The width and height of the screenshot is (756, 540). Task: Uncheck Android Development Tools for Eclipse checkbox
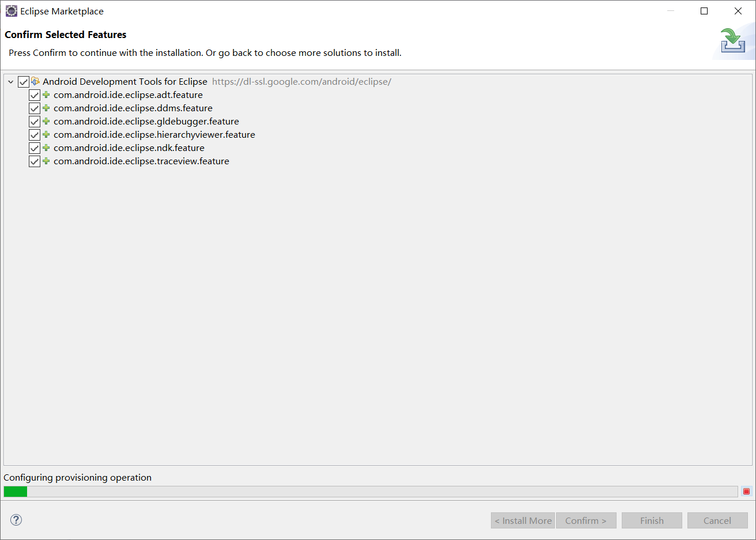(x=24, y=82)
